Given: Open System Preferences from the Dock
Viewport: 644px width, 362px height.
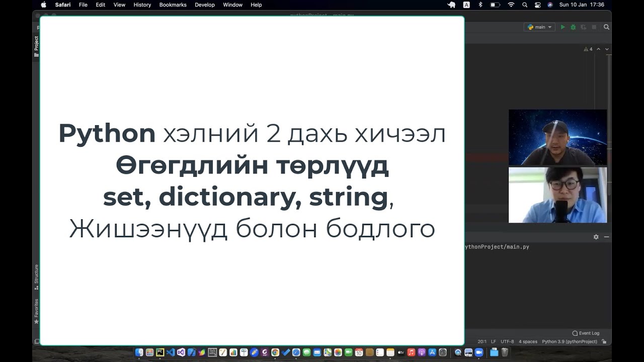Looking at the screenshot, I should 443,352.
